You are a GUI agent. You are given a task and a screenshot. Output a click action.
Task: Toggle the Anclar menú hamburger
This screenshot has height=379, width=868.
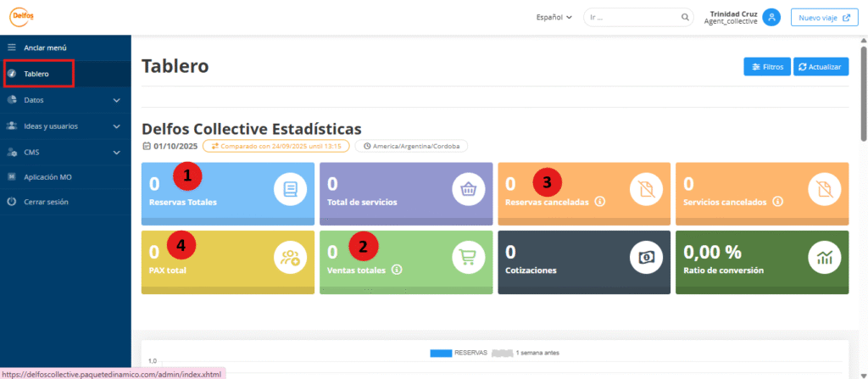(x=12, y=47)
